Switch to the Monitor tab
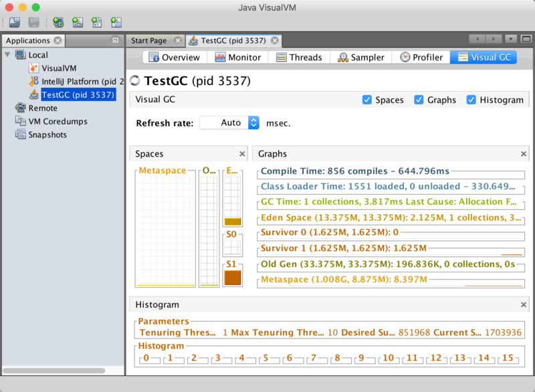535x392 pixels. point(238,58)
